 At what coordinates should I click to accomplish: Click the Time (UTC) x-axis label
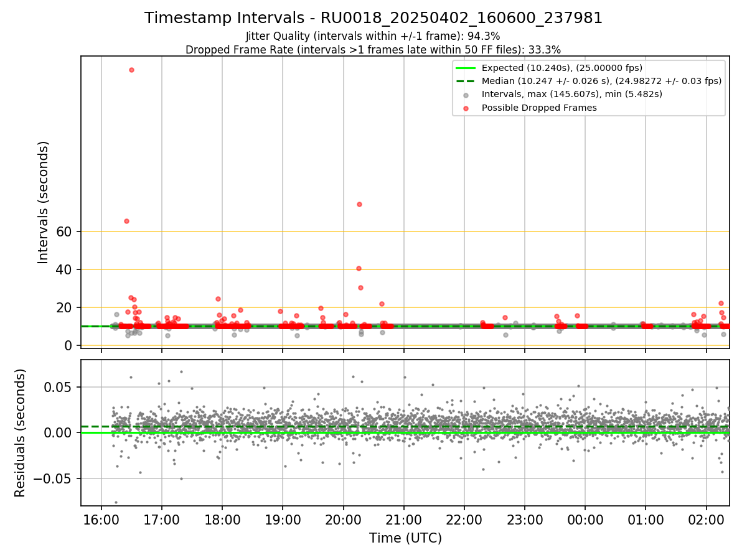[x=405, y=538]
